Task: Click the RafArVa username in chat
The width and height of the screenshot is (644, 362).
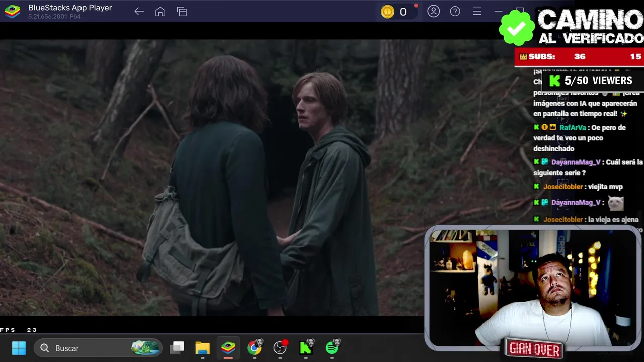Action: [x=573, y=127]
